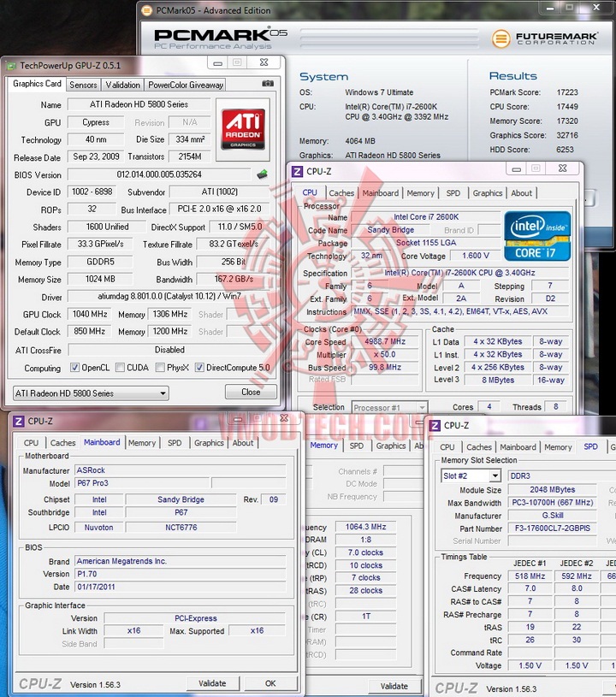Click the LPCIO NCT6776 value
Viewport: 616px width, 697px height.
click(x=181, y=528)
